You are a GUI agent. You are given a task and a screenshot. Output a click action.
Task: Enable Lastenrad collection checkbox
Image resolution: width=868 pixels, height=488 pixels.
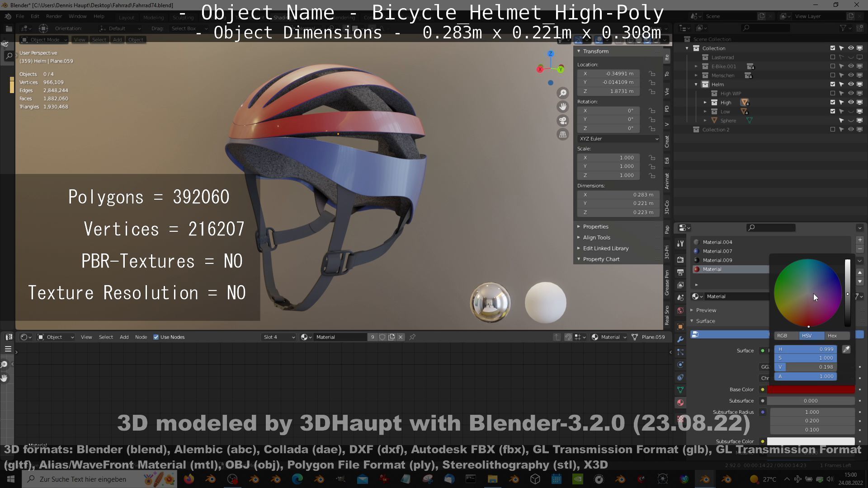tap(833, 57)
